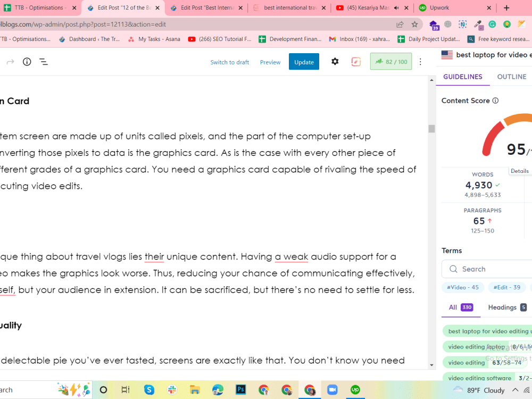
Task: Open the Development Finan... bookmark
Action: click(290, 39)
